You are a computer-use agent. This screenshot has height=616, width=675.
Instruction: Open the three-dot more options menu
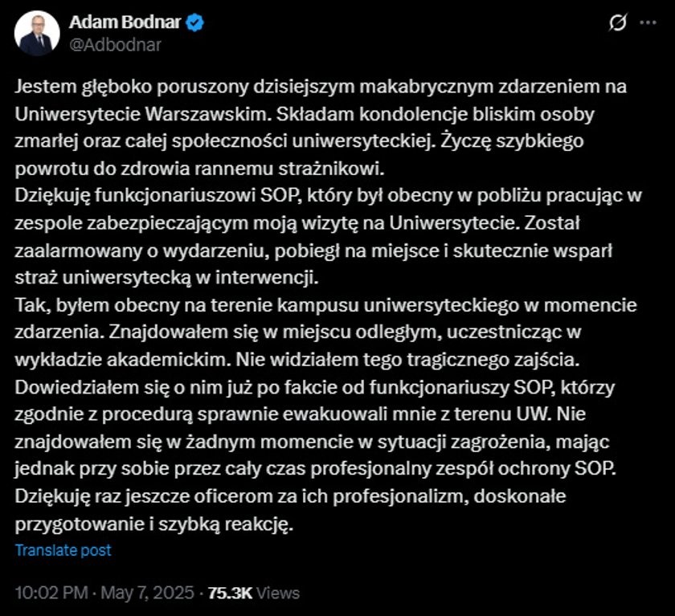pyautogui.click(x=648, y=22)
